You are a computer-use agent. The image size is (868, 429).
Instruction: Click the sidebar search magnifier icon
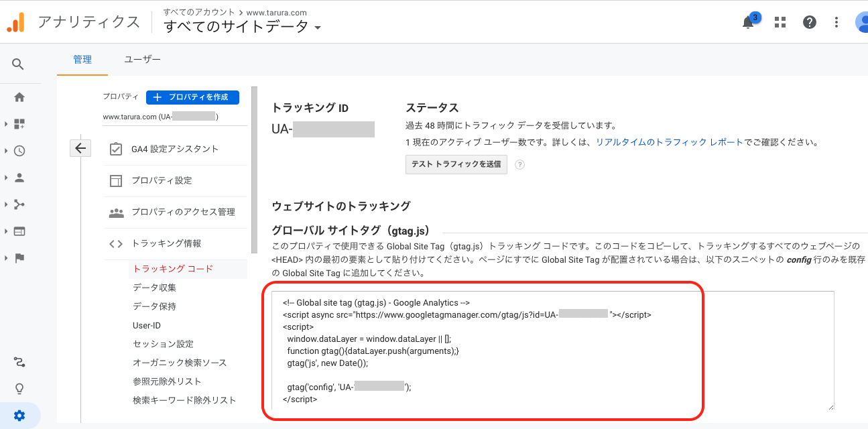pyautogui.click(x=19, y=64)
